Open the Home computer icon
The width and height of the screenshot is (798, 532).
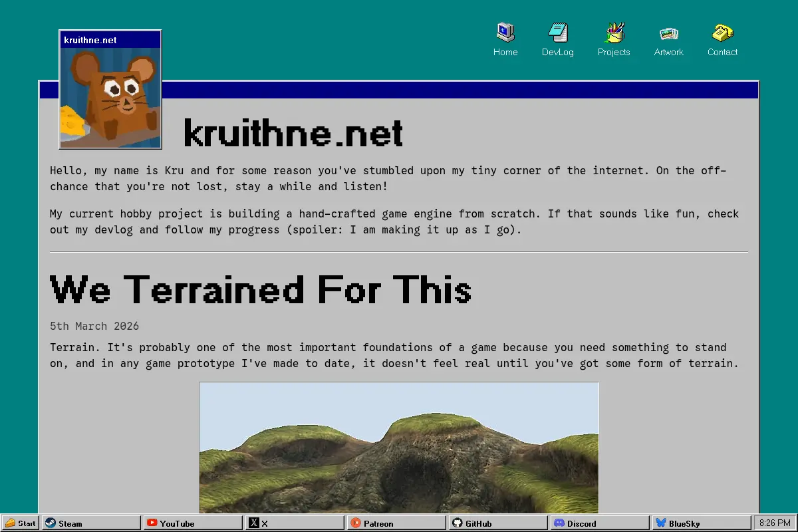[505, 33]
